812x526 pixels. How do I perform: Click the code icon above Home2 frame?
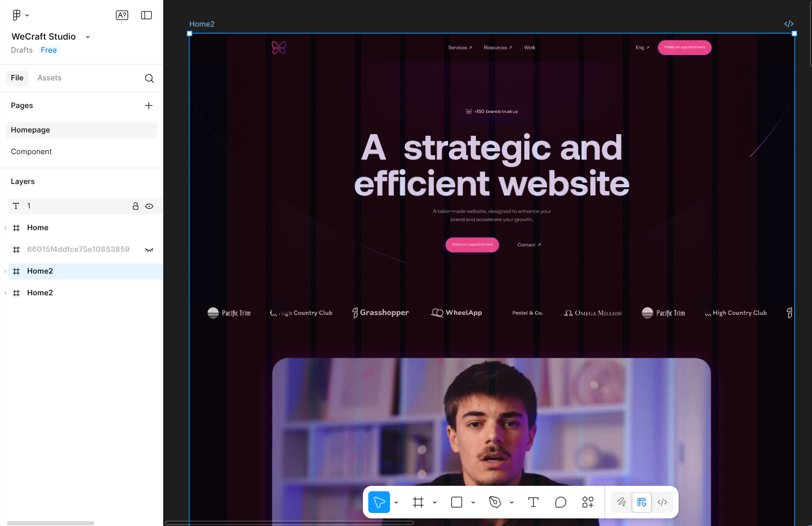[x=789, y=24]
